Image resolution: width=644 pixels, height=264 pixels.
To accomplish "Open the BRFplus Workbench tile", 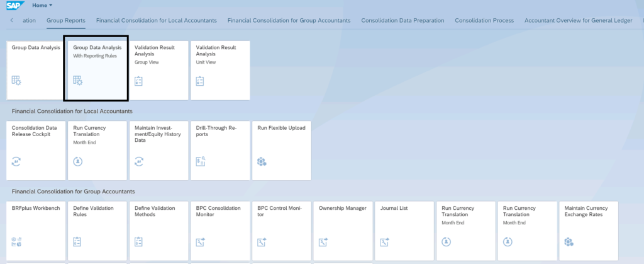I will tap(36, 231).
